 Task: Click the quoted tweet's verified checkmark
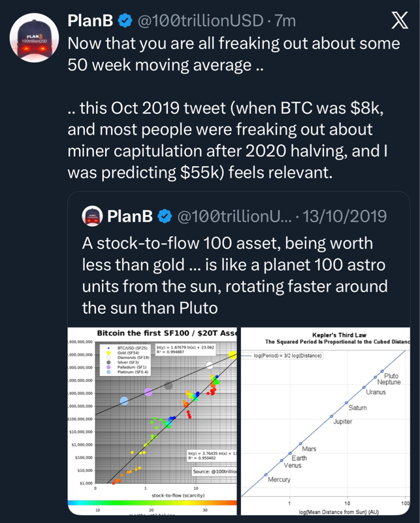(167, 215)
